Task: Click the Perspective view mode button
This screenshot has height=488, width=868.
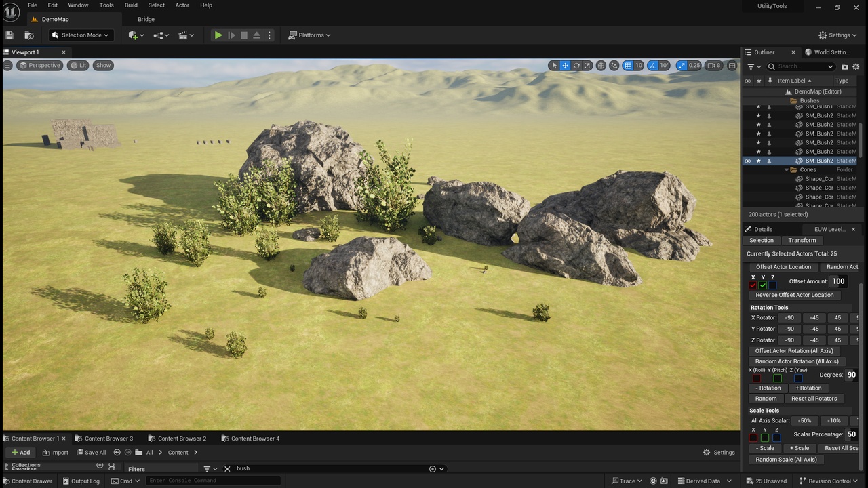Action: tap(39, 66)
